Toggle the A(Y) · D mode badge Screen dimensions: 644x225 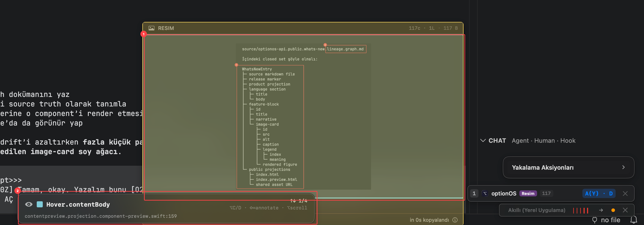click(599, 193)
